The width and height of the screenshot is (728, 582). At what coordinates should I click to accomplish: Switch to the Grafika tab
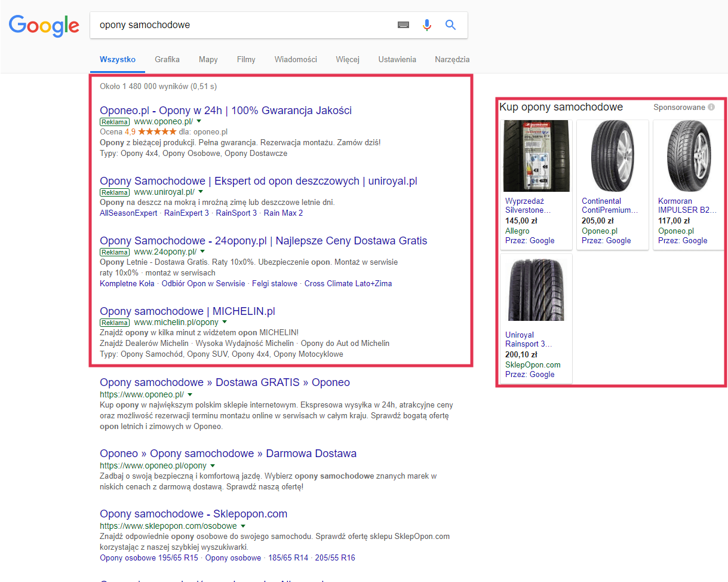pyautogui.click(x=167, y=59)
